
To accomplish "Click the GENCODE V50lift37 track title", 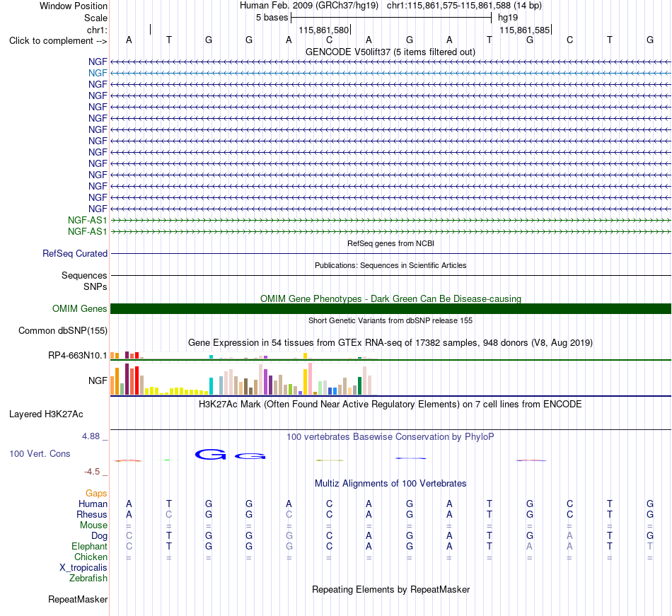I will (390, 52).
